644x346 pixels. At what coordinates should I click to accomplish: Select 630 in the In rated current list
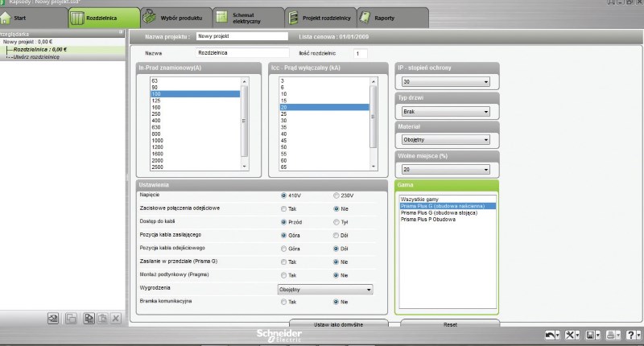point(196,127)
